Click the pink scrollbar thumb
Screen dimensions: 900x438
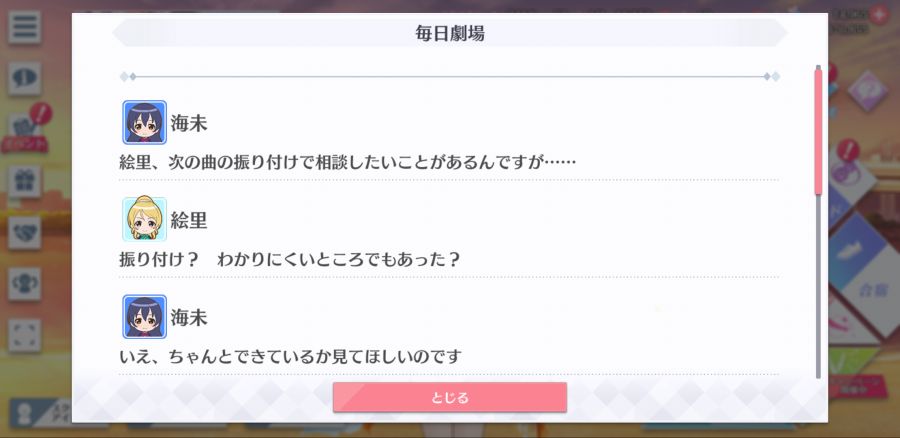tap(818, 131)
